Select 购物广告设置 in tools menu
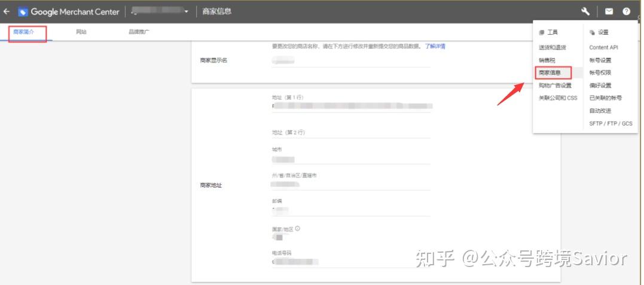This screenshot has width=644, height=285. (x=556, y=85)
